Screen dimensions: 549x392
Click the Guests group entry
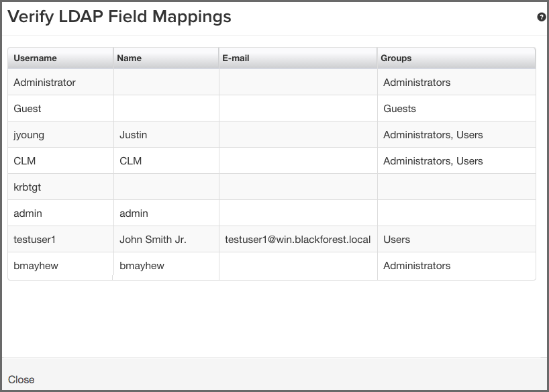click(399, 108)
